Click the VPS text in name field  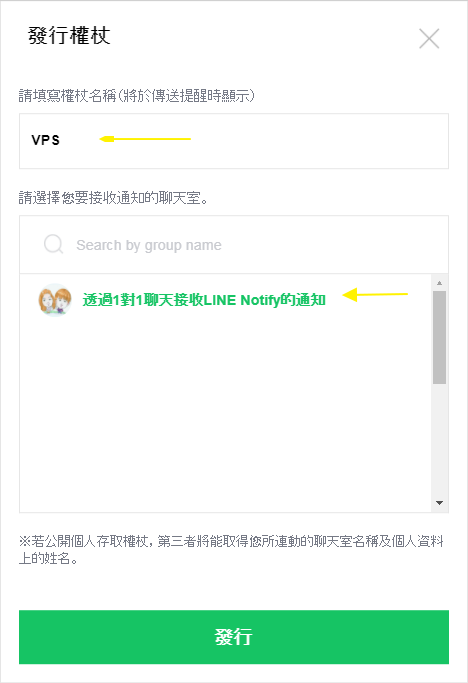click(45, 140)
